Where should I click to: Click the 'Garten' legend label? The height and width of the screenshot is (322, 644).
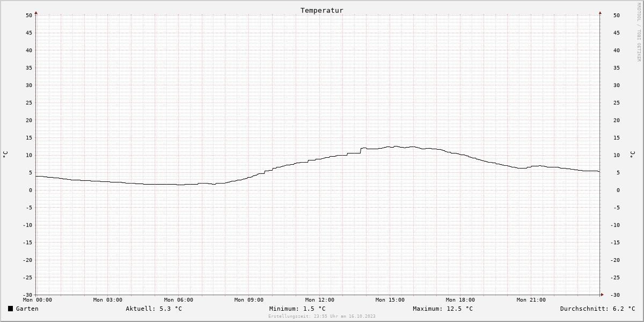tap(27, 309)
